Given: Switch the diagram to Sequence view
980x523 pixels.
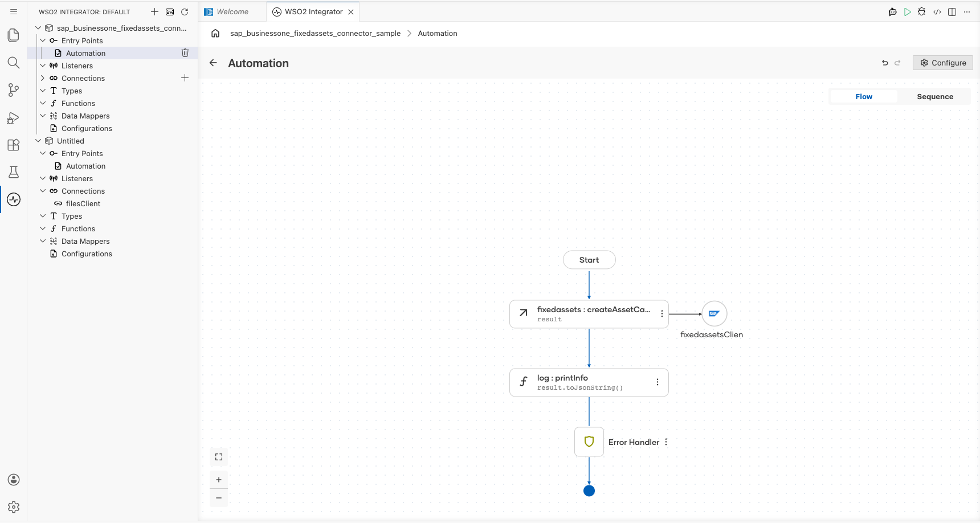Looking at the screenshot, I should click(935, 96).
